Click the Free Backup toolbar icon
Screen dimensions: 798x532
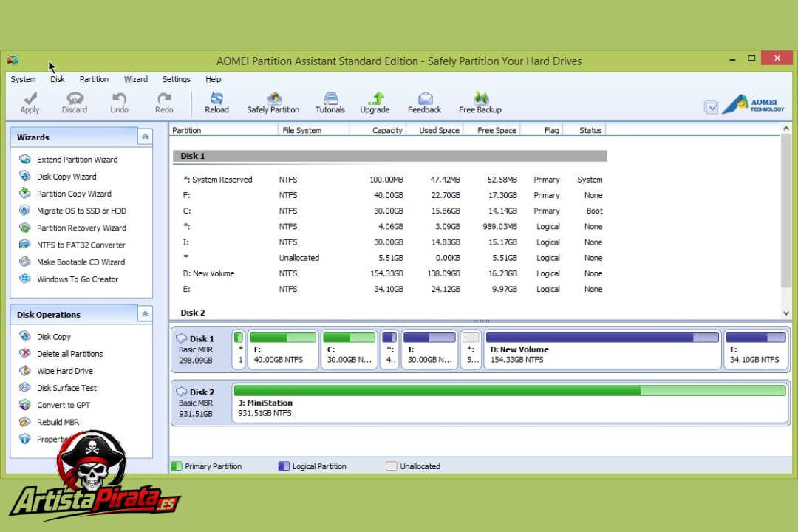(x=480, y=102)
